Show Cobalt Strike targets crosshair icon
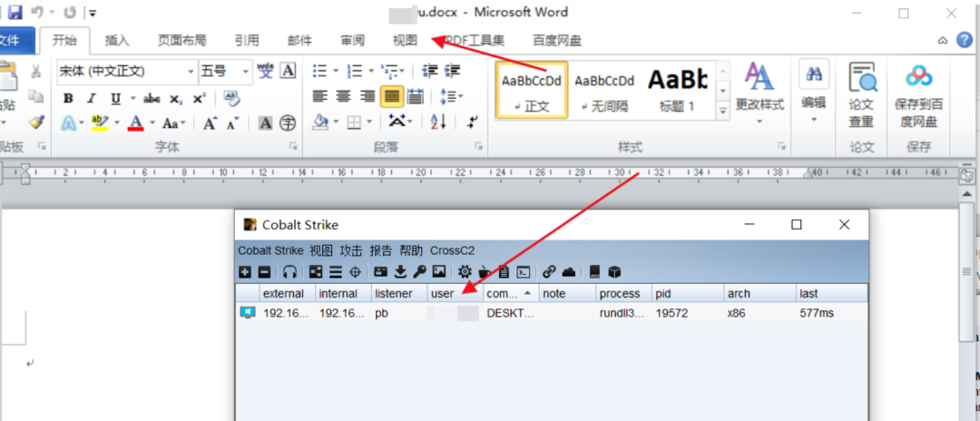The image size is (980, 421). (x=355, y=271)
